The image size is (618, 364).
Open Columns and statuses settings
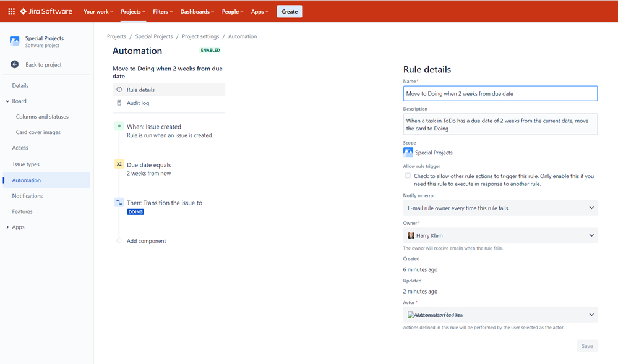click(x=42, y=117)
